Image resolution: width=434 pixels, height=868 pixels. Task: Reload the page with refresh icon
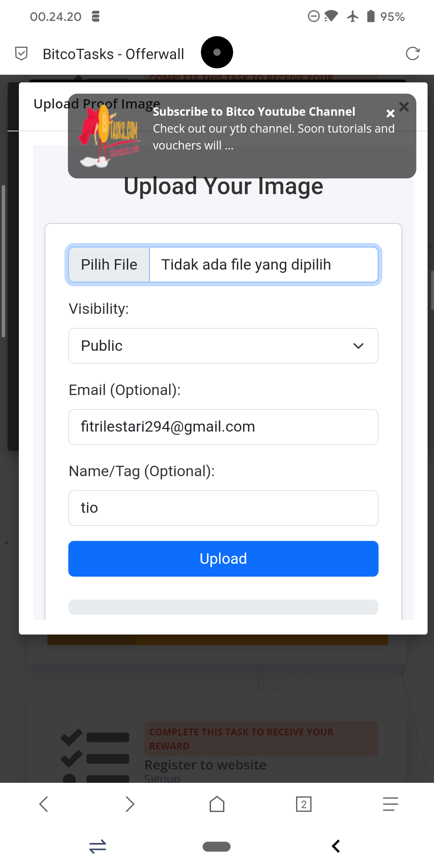413,53
